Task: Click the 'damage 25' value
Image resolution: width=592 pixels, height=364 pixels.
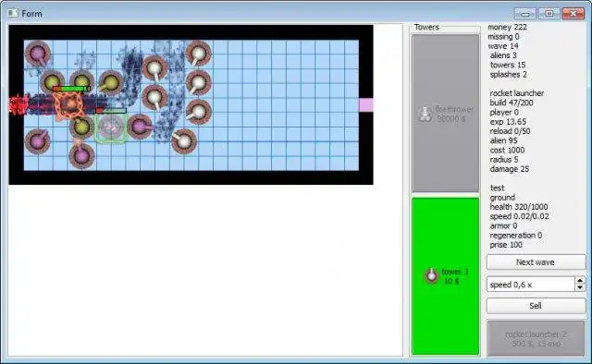Action: click(x=510, y=169)
